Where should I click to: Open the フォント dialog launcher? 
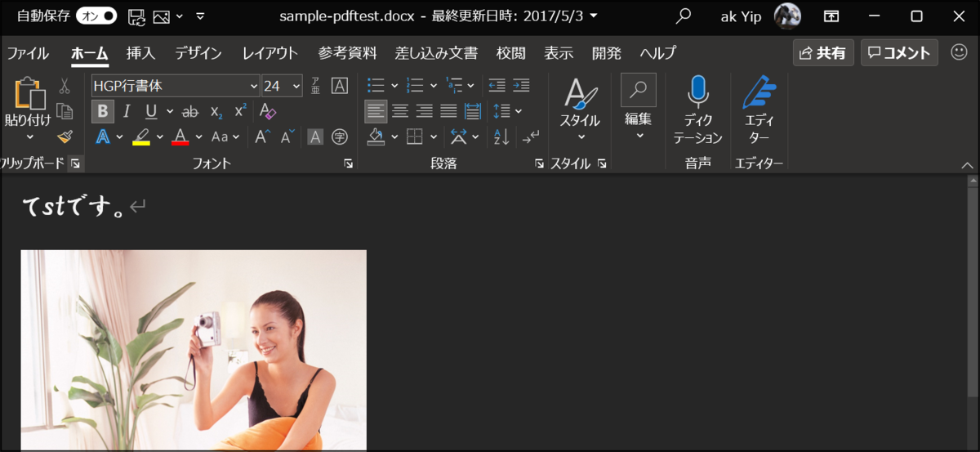point(349,163)
